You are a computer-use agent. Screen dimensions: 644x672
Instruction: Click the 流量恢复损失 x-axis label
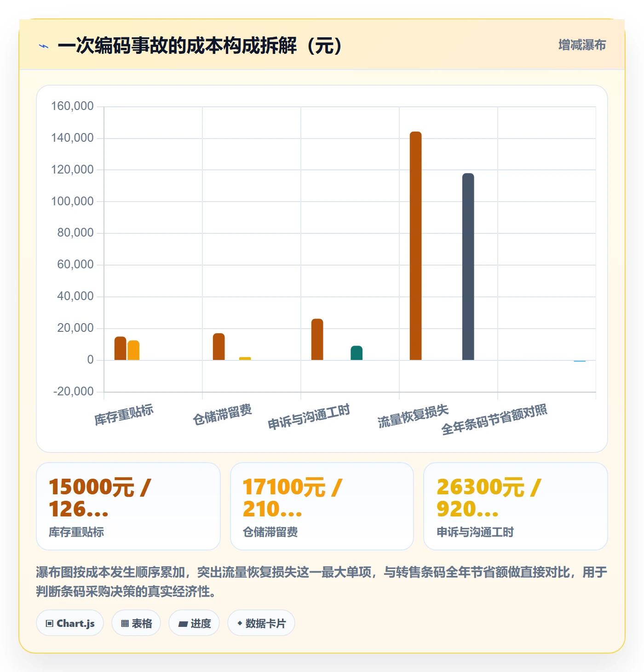[413, 416]
